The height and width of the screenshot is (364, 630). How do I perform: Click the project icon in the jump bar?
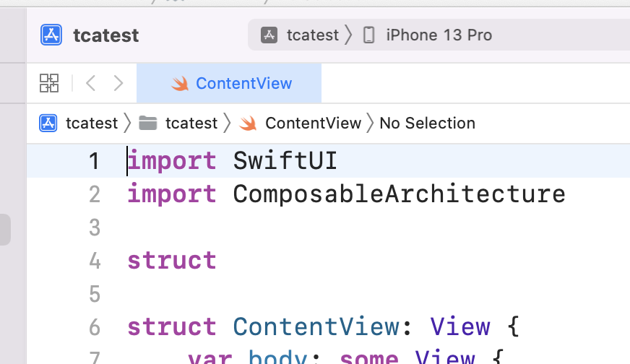coord(48,123)
